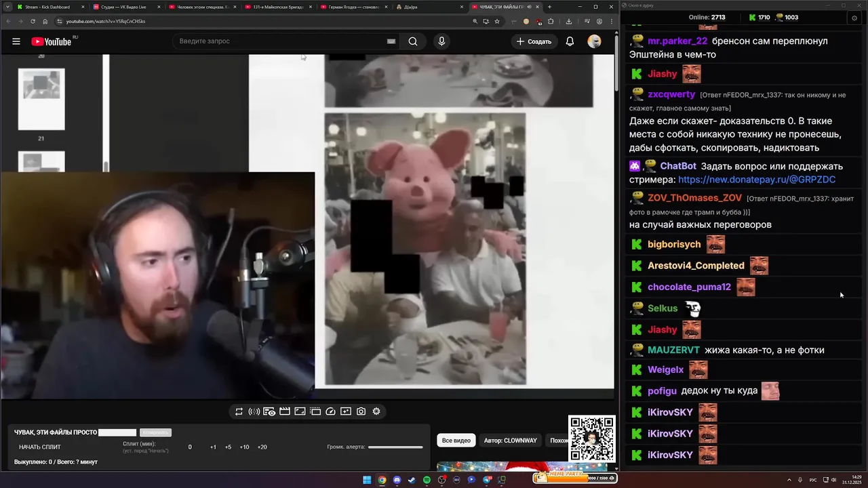Open a new browser tab with plus
The height and width of the screenshot is (488, 868).
click(x=549, y=7)
